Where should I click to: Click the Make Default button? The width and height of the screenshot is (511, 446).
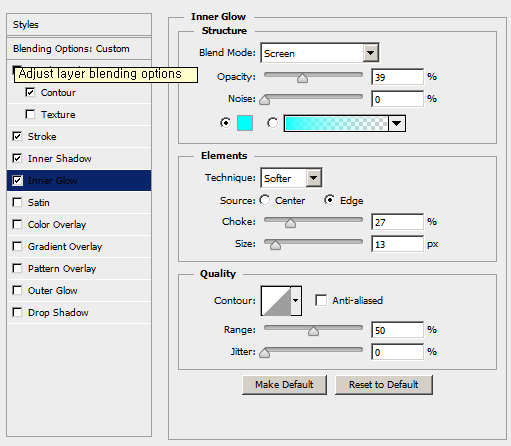284,385
